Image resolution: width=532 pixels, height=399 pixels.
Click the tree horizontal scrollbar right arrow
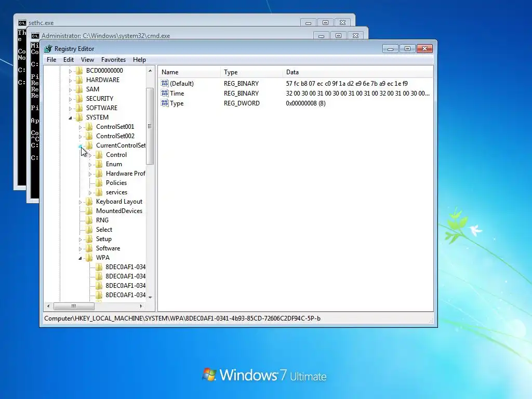pyautogui.click(x=141, y=306)
